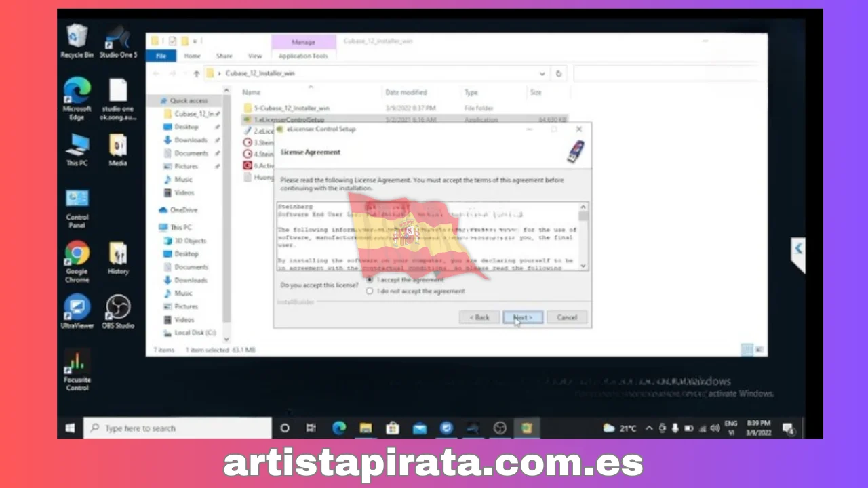
Task: Select I do not accept the agreement
Action: coord(370,291)
